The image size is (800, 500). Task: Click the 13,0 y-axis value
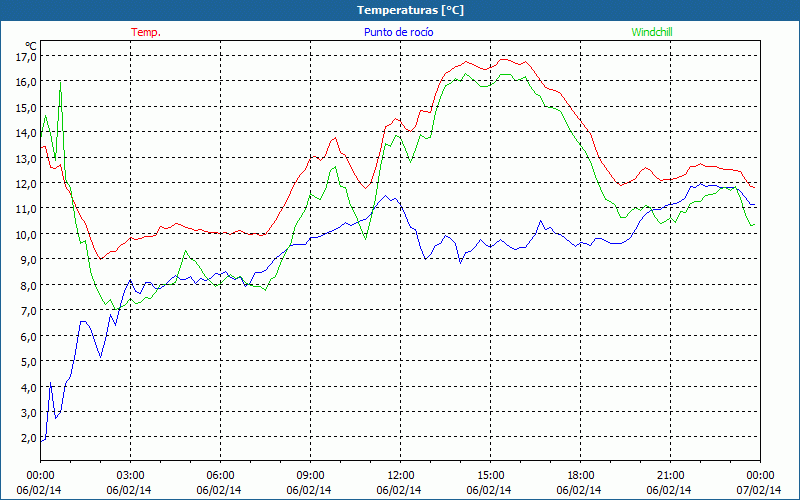[26, 158]
